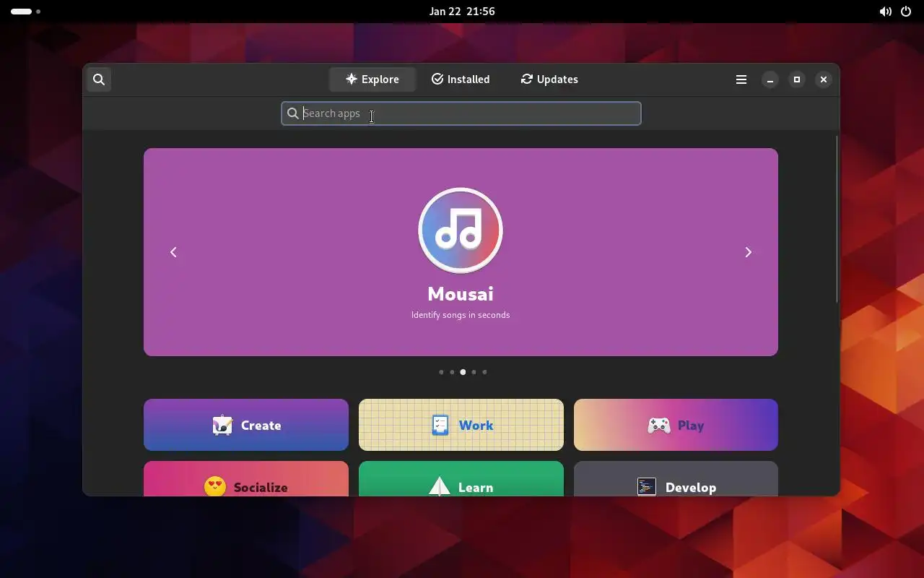Open the hamburger main menu
This screenshot has width=924, height=578.
(741, 79)
